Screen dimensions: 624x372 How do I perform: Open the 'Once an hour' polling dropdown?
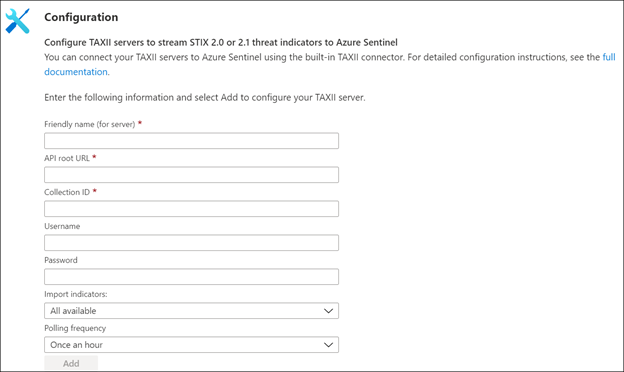[x=191, y=345]
